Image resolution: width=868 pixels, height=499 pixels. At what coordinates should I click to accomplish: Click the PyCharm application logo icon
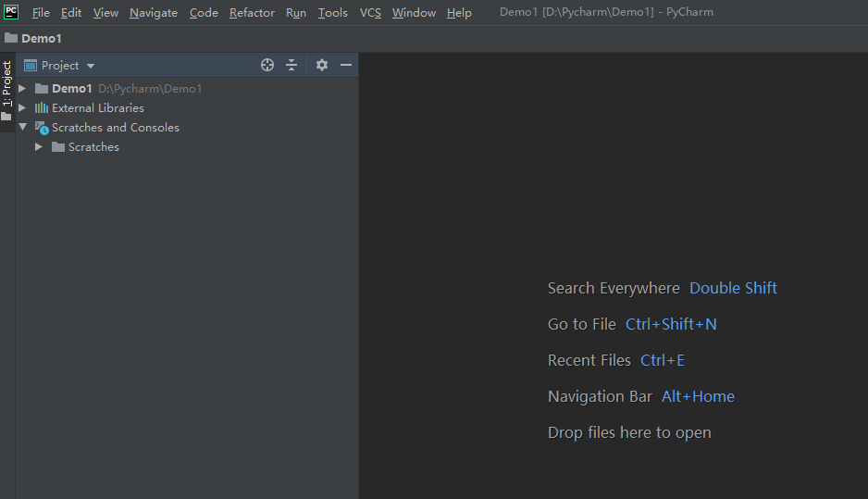(10, 12)
